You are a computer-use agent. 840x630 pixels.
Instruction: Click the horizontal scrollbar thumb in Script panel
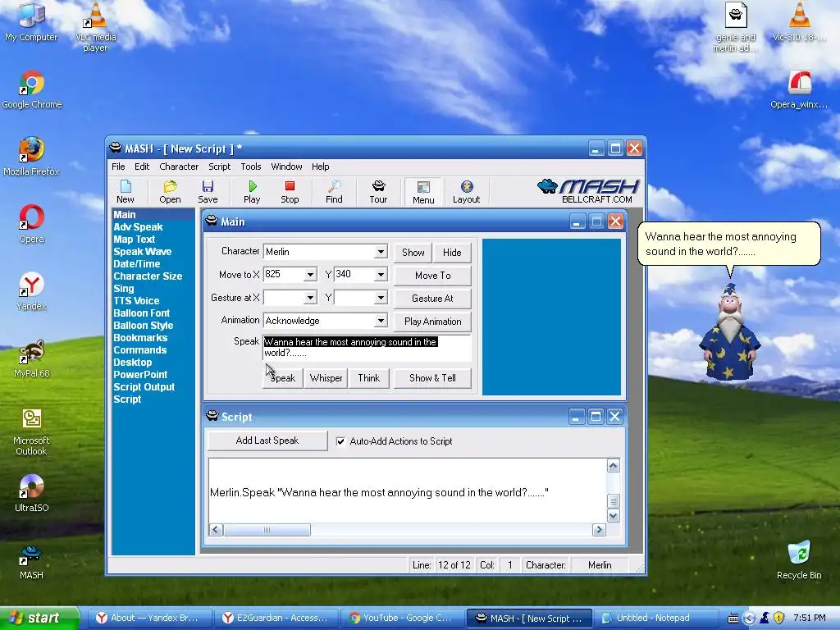coord(267,530)
